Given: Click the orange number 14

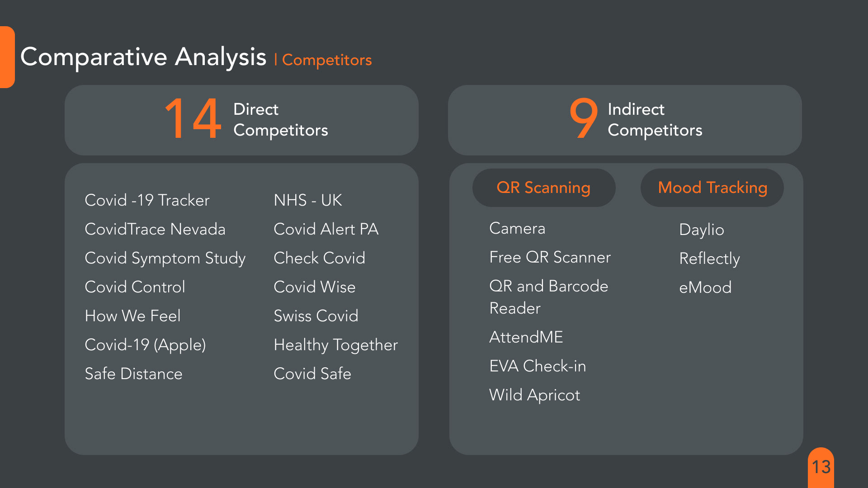Looking at the screenshot, I should click(193, 119).
